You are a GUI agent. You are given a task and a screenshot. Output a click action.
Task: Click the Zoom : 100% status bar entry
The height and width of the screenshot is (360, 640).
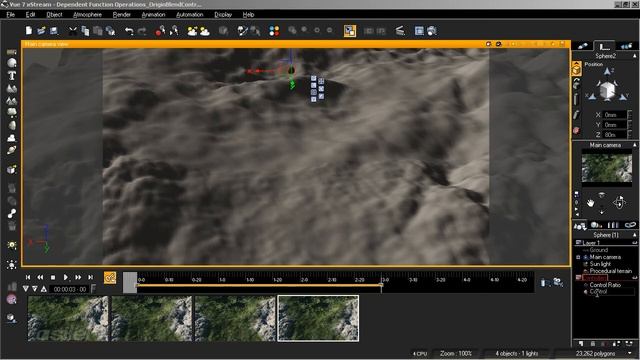456,353
